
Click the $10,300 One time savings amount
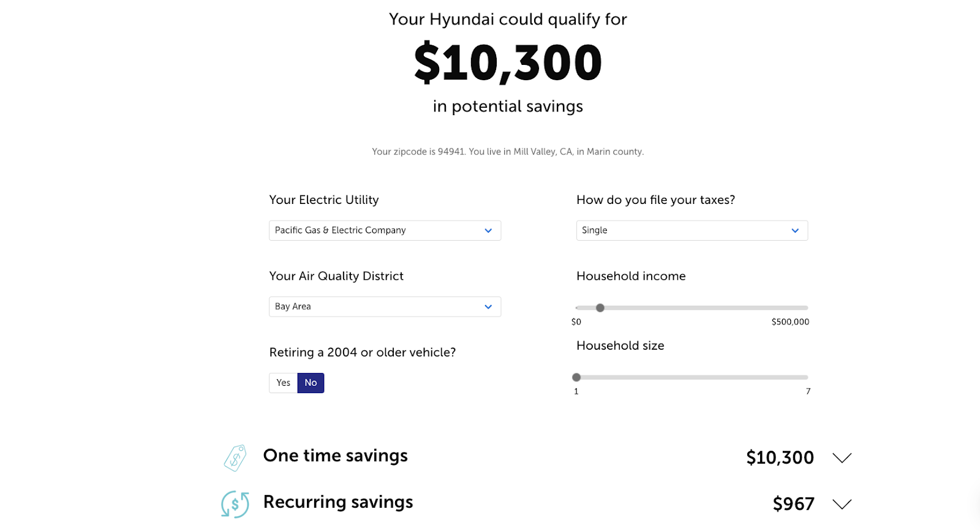(x=780, y=458)
